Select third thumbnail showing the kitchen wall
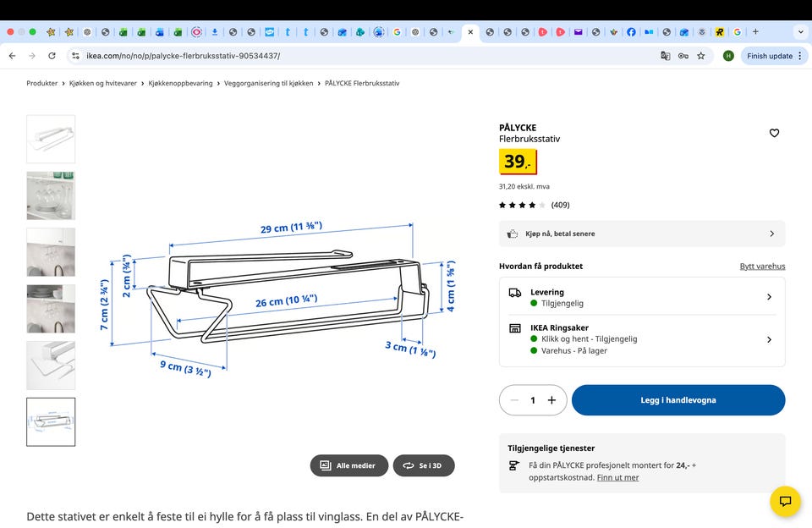The image size is (812, 528). click(51, 252)
